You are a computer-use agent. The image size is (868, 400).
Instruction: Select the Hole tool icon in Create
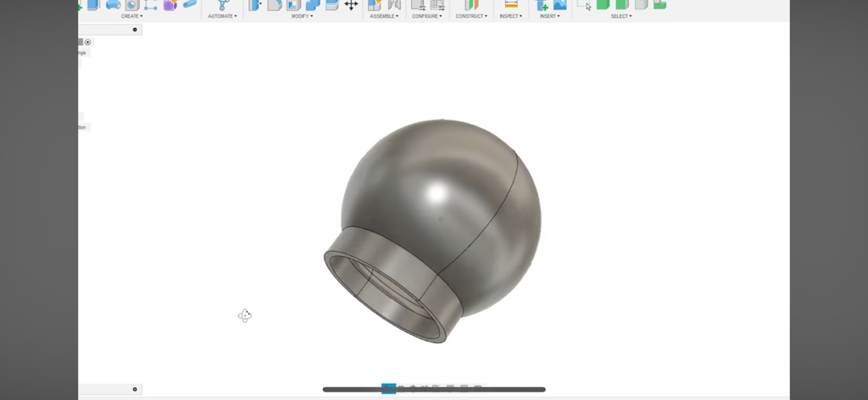[131, 5]
